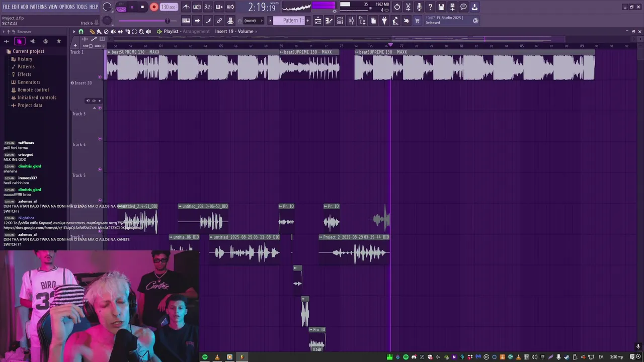
Task: Select the pencil draw tool in playlist
Action: point(92,32)
